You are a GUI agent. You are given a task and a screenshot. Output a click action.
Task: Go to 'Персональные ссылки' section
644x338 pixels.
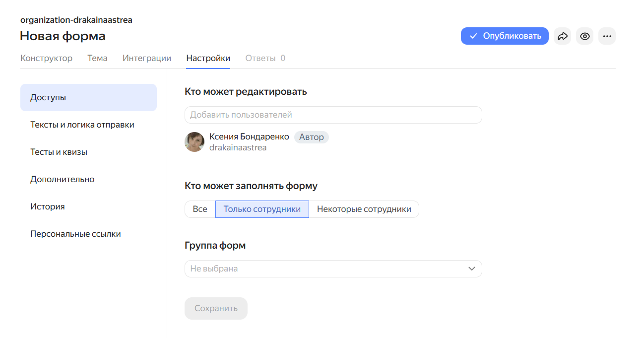pyautogui.click(x=75, y=234)
